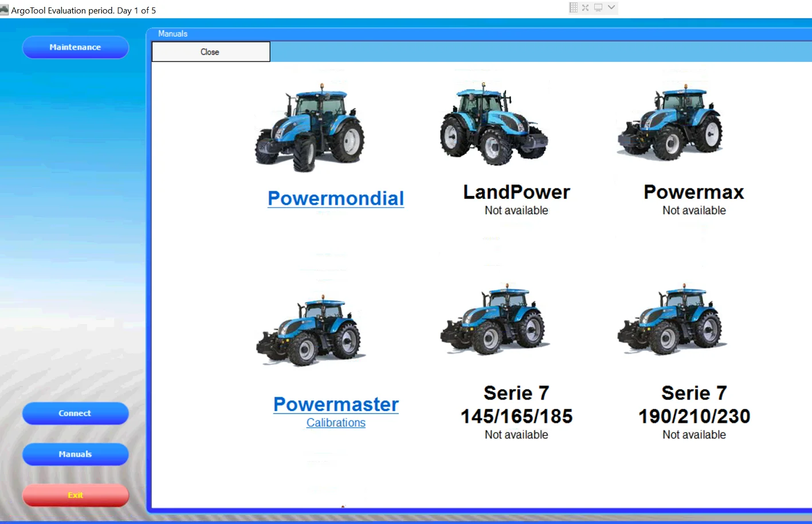Click the monitor display icon in top toolbar

pyautogui.click(x=598, y=7)
